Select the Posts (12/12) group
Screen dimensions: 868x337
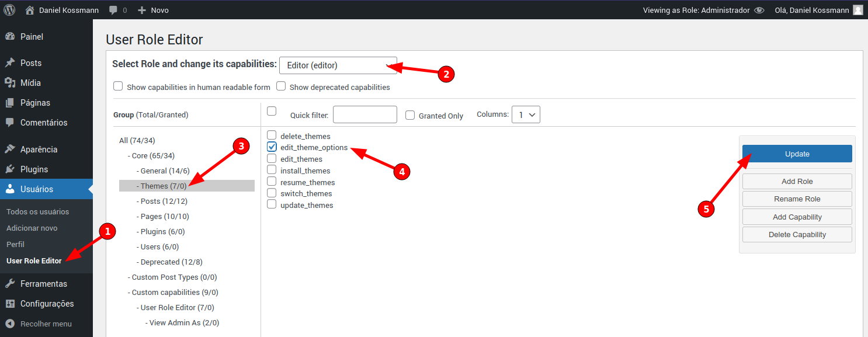coord(162,201)
